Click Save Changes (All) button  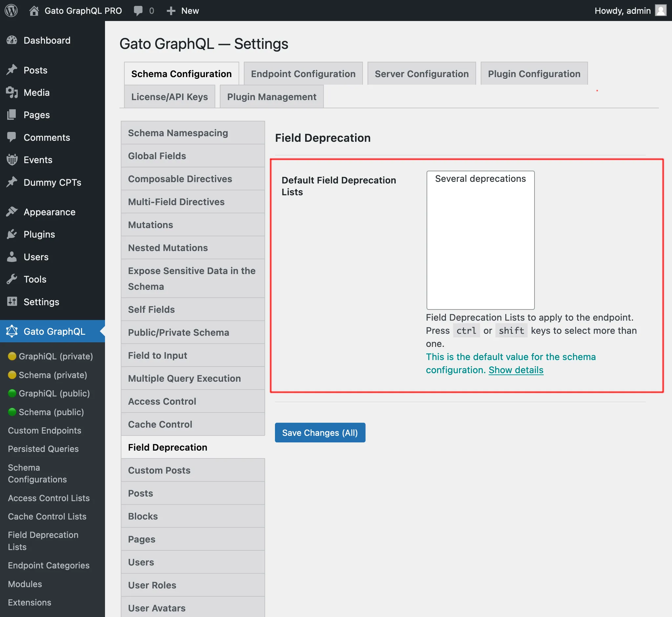click(x=320, y=433)
